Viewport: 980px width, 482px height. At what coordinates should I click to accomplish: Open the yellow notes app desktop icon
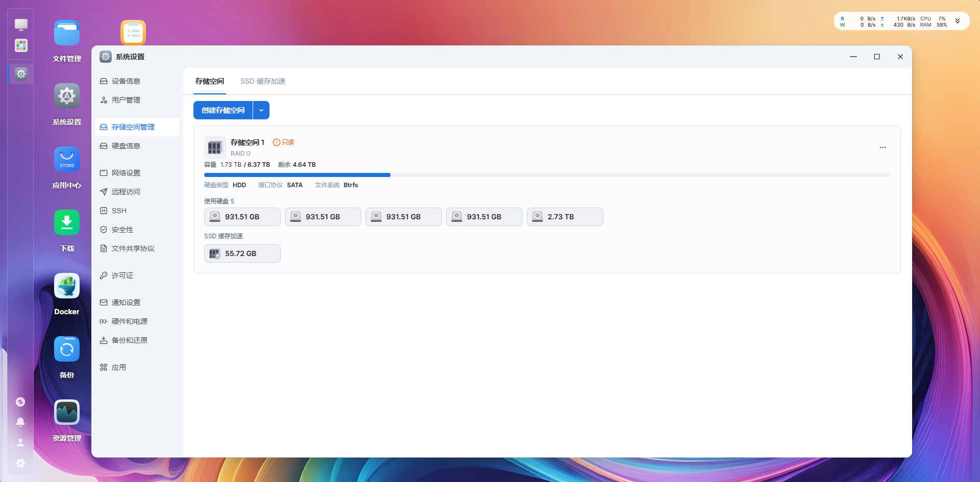pyautogui.click(x=133, y=33)
